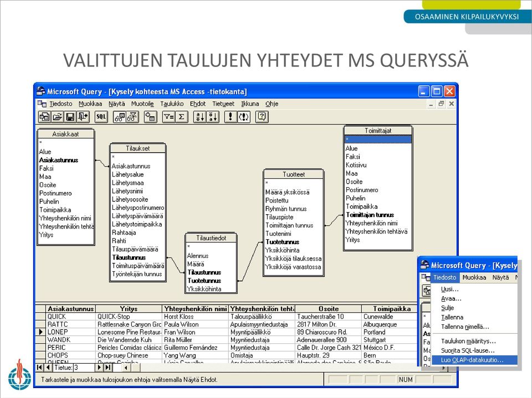The image size is (532, 398).
Task: Select Luo OLAP-datakuutio... menu entry
Action: click(x=474, y=360)
